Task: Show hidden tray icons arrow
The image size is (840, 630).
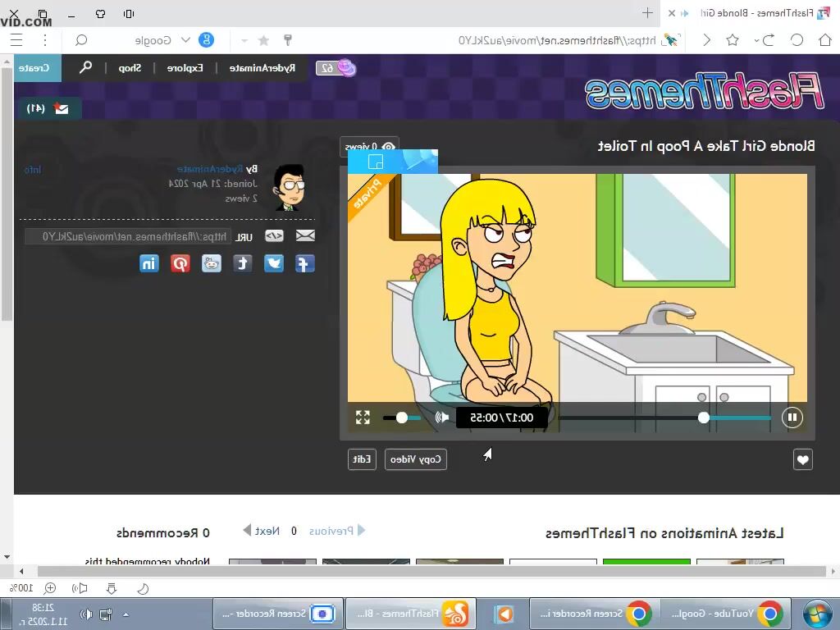Action: pyautogui.click(x=126, y=614)
